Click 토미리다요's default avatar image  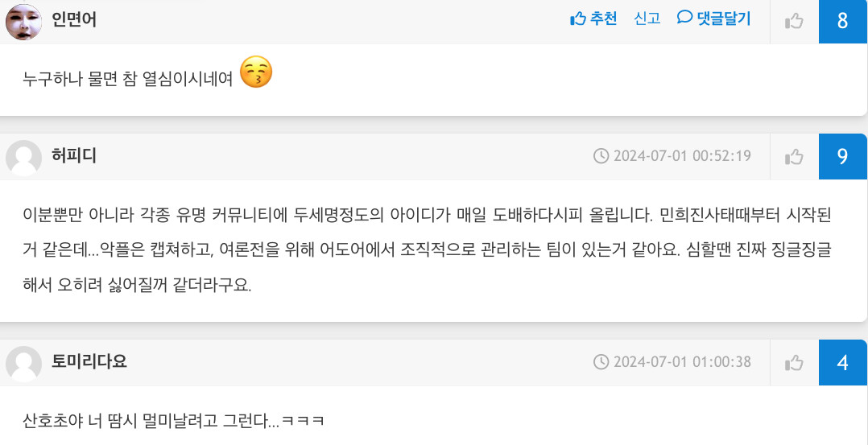[23, 363]
